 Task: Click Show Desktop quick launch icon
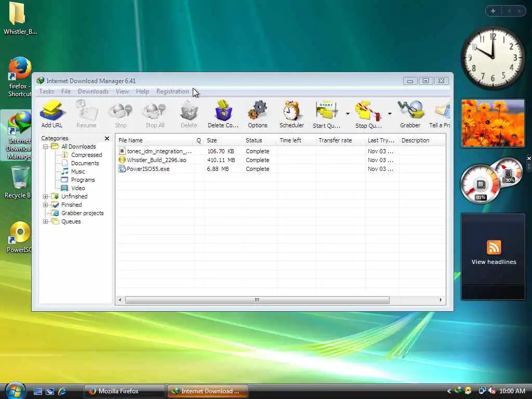(38, 391)
